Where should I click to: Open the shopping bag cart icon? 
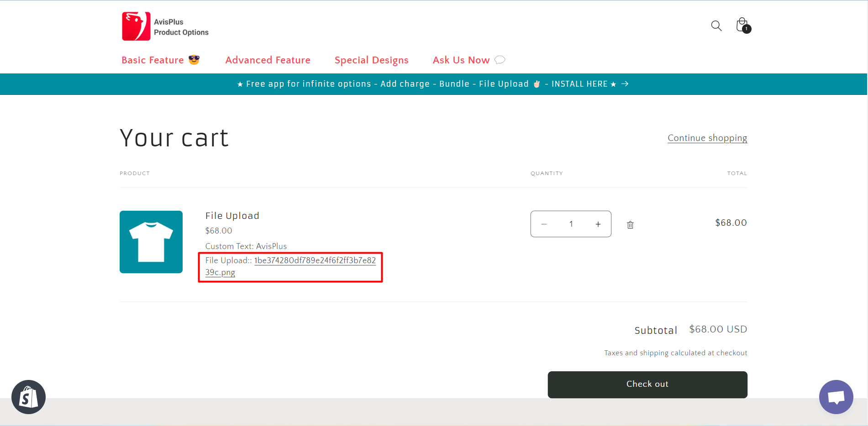[742, 26]
